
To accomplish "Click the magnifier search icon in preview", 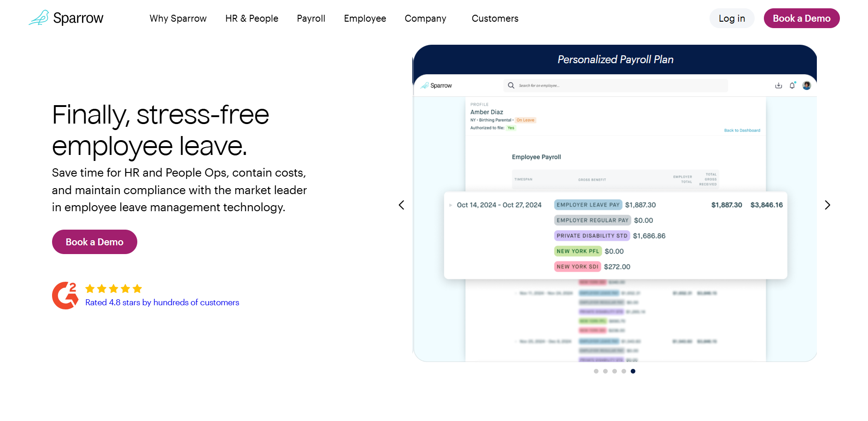I will pyautogui.click(x=511, y=85).
